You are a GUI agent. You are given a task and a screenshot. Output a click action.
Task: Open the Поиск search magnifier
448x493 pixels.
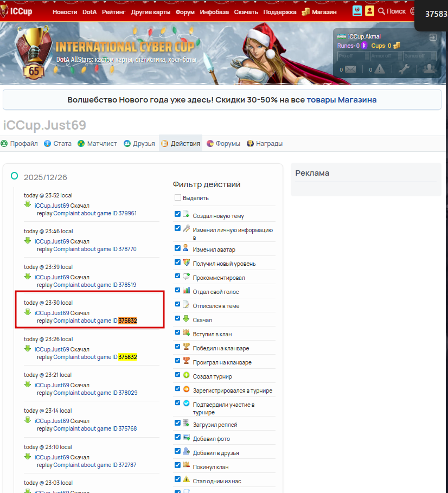pyautogui.click(x=381, y=11)
